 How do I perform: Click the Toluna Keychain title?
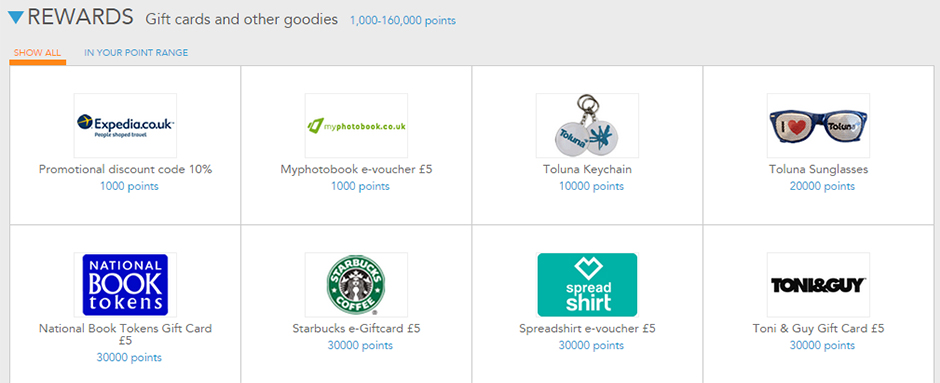pyautogui.click(x=587, y=170)
